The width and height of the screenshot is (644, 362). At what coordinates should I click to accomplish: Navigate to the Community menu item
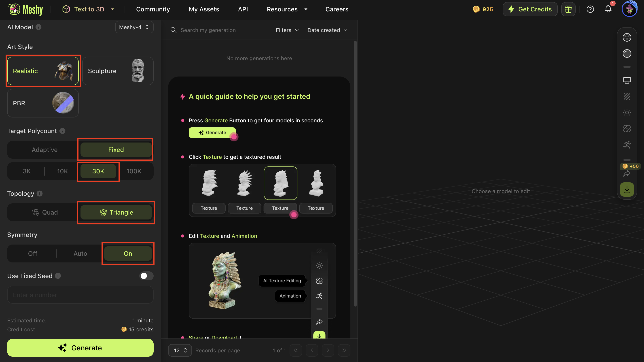153,9
